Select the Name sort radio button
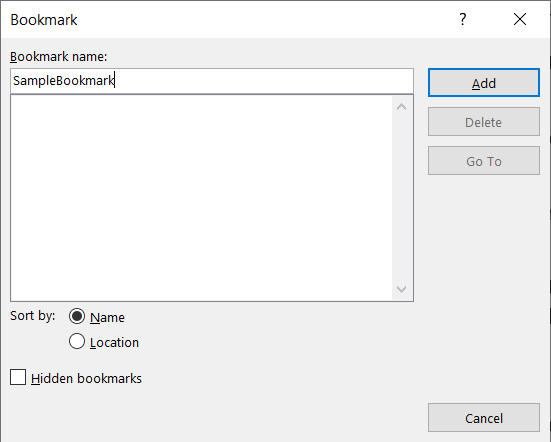 tap(77, 316)
